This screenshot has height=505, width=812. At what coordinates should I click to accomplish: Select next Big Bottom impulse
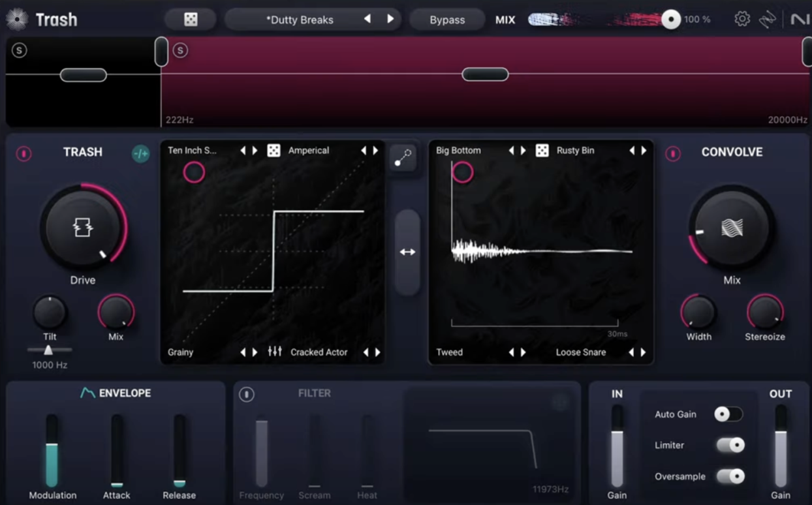click(x=523, y=151)
